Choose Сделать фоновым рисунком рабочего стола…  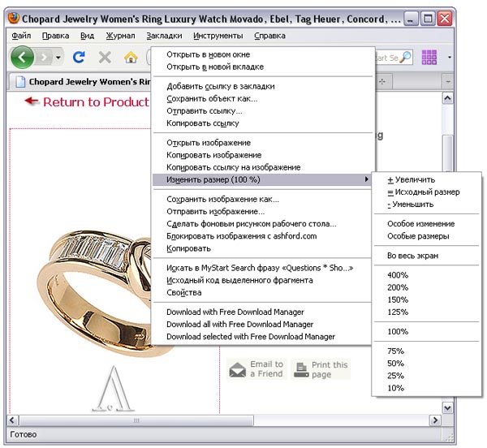coord(262,224)
